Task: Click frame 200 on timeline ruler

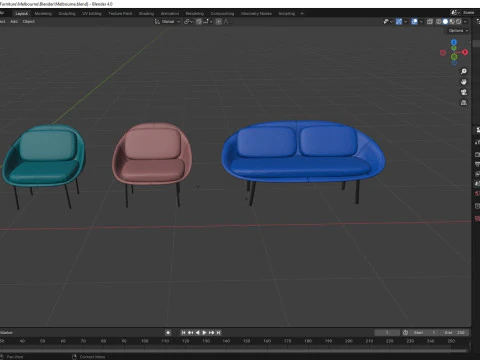Action: (x=349, y=341)
